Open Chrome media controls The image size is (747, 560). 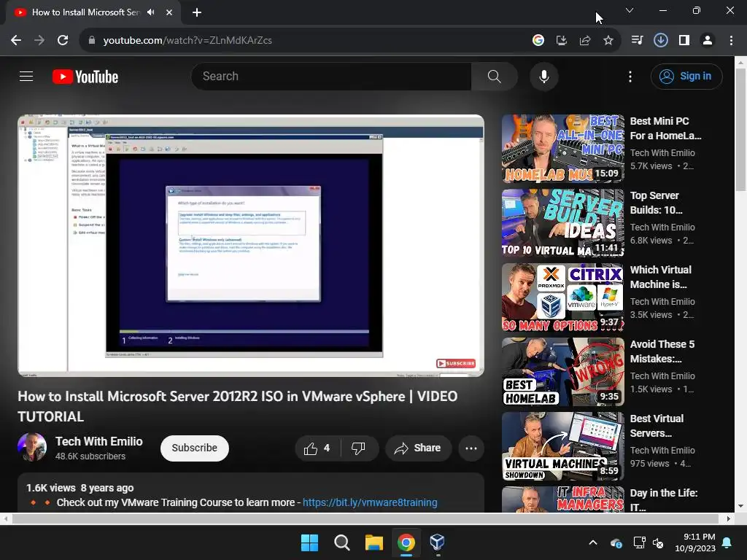click(x=637, y=40)
